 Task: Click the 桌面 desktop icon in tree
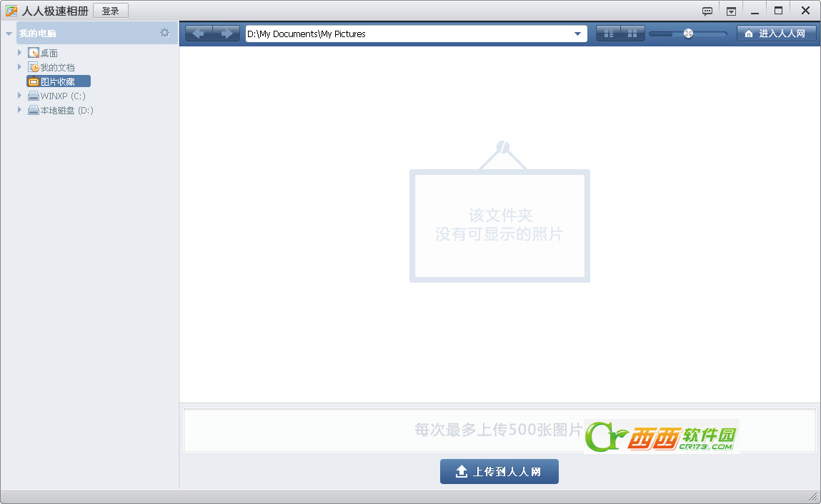pyautogui.click(x=34, y=52)
